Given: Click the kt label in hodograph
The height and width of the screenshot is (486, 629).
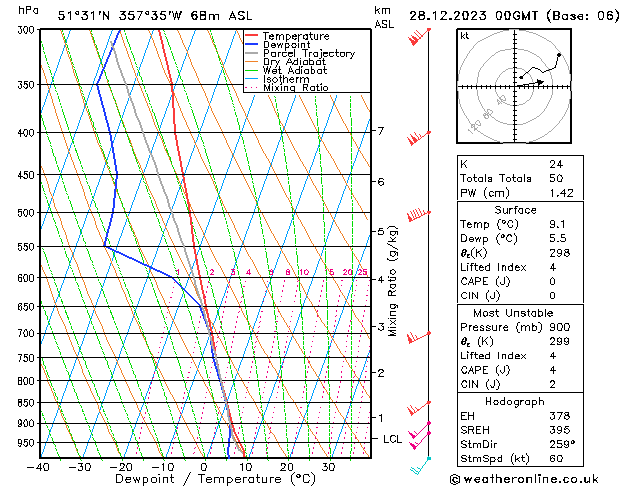Looking at the screenshot, I should (x=465, y=36).
